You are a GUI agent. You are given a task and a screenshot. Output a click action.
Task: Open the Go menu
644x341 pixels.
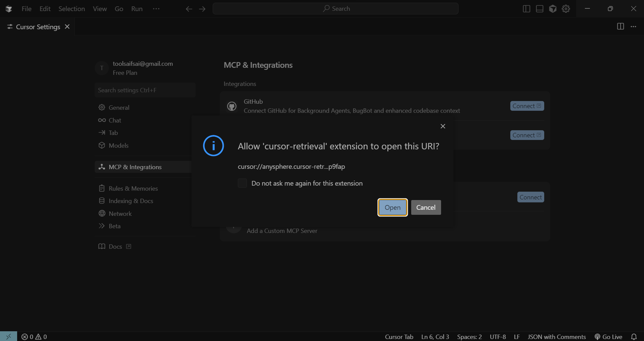click(x=119, y=9)
